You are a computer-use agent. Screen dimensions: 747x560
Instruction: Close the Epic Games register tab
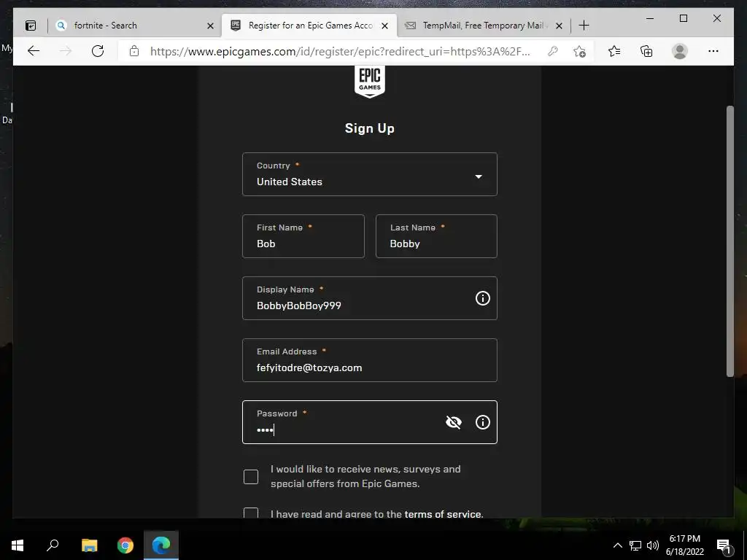pos(385,26)
